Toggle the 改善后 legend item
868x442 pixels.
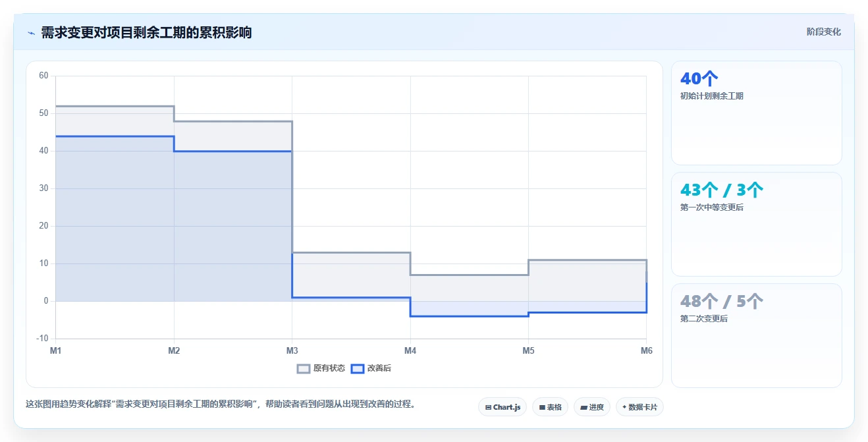pos(371,368)
